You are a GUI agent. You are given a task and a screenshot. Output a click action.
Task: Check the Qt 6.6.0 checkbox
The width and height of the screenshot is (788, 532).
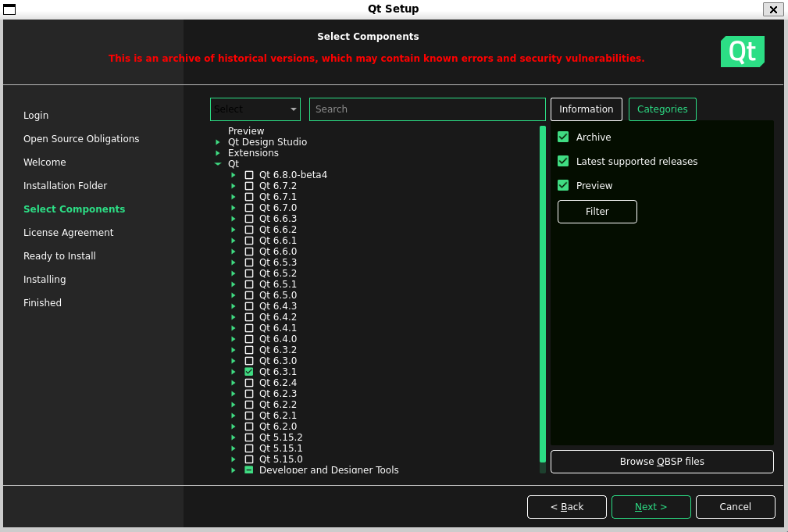click(249, 252)
